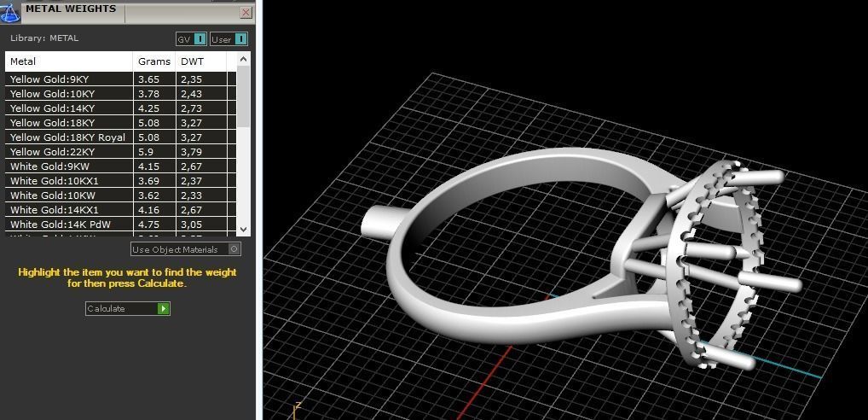Click the Grams column header
Viewport: 868px width, 420px height.
tap(154, 61)
